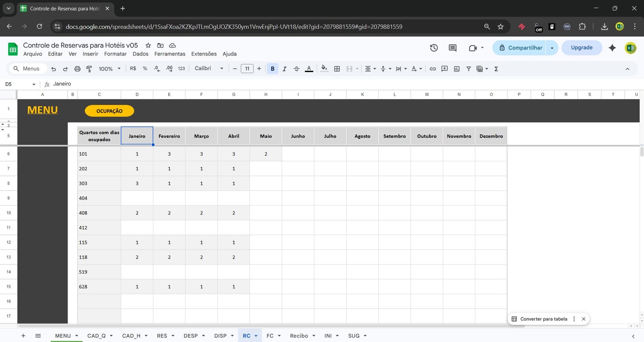Open the Calibri font dropdown

(209, 68)
